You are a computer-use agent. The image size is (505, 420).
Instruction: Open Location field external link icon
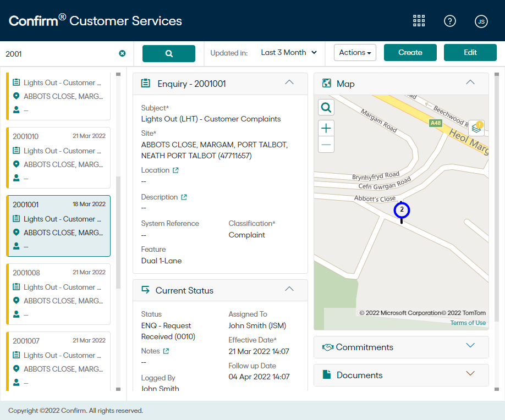[175, 170]
